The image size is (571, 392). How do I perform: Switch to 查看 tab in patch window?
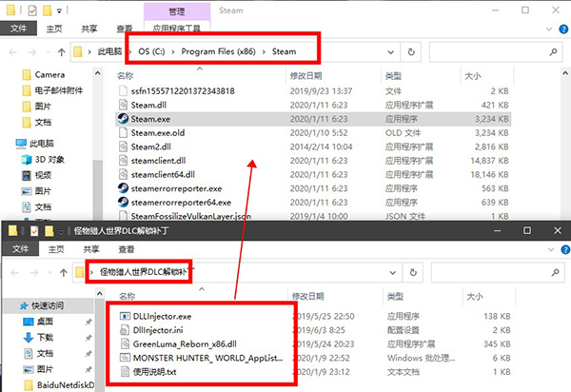point(127,249)
